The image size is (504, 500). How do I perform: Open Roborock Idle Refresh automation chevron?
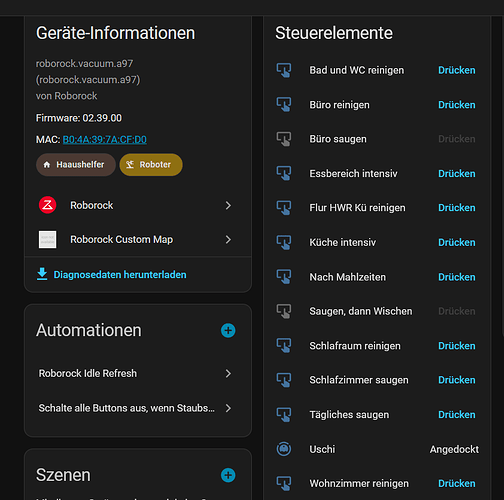[228, 373]
